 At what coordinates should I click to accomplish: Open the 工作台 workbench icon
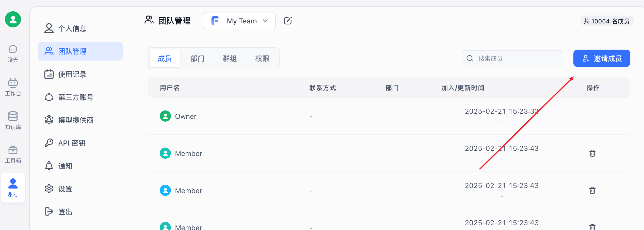(x=13, y=87)
